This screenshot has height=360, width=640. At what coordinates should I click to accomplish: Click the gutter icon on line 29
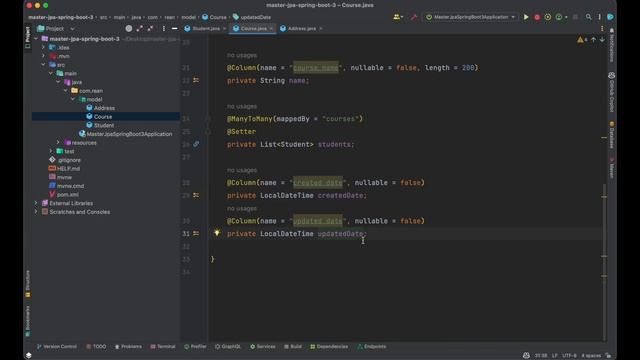196,195
